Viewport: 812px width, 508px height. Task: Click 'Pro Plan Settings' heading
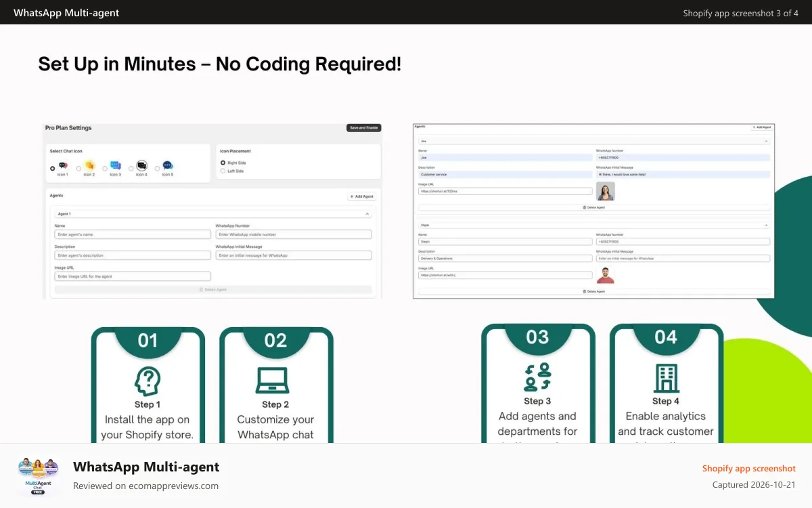[x=68, y=127]
